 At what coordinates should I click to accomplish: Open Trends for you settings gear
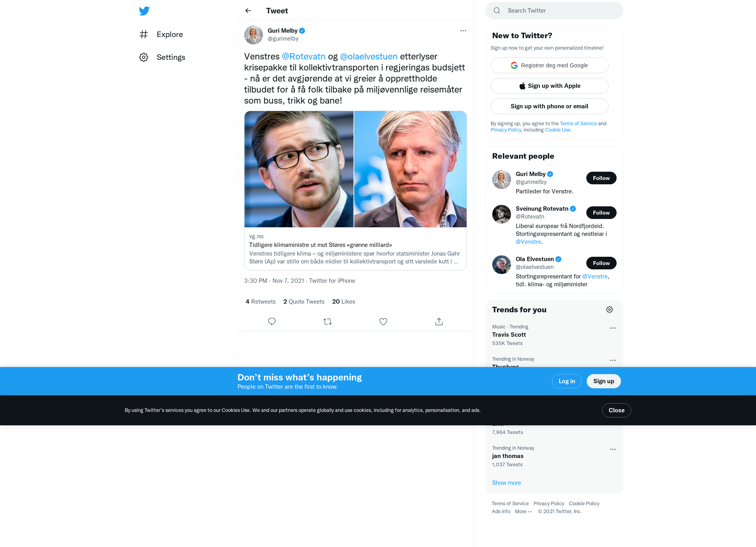(610, 310)
